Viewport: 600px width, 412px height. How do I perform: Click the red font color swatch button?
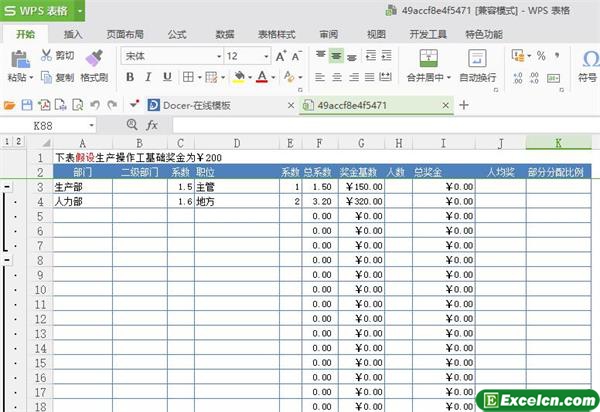tap(260, 77)
